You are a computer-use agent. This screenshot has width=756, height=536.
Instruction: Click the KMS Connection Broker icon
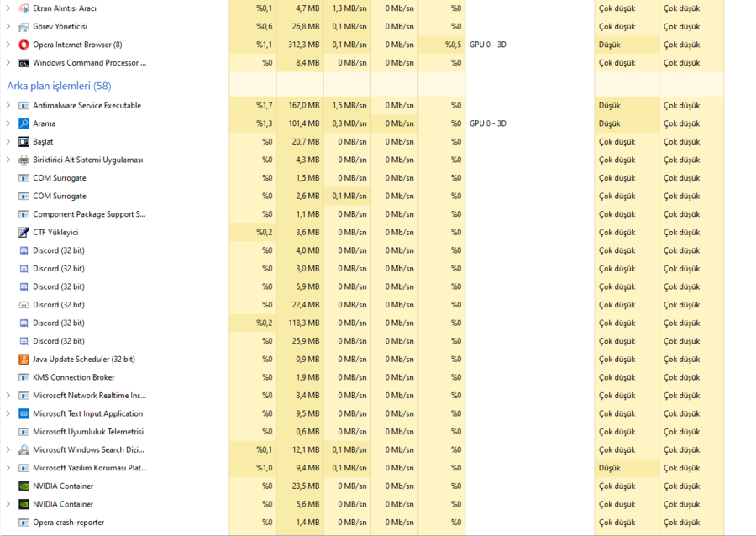click(x=24, y=377)
